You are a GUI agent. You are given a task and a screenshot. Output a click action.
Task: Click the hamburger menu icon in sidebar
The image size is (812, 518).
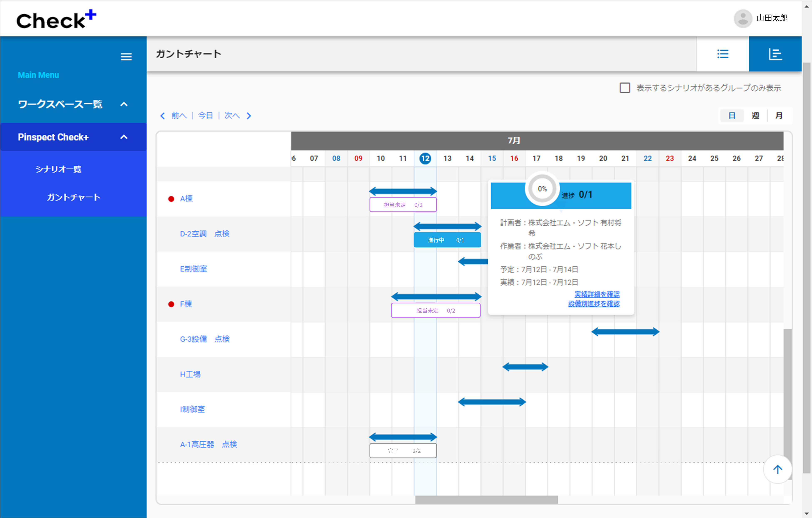126,57
